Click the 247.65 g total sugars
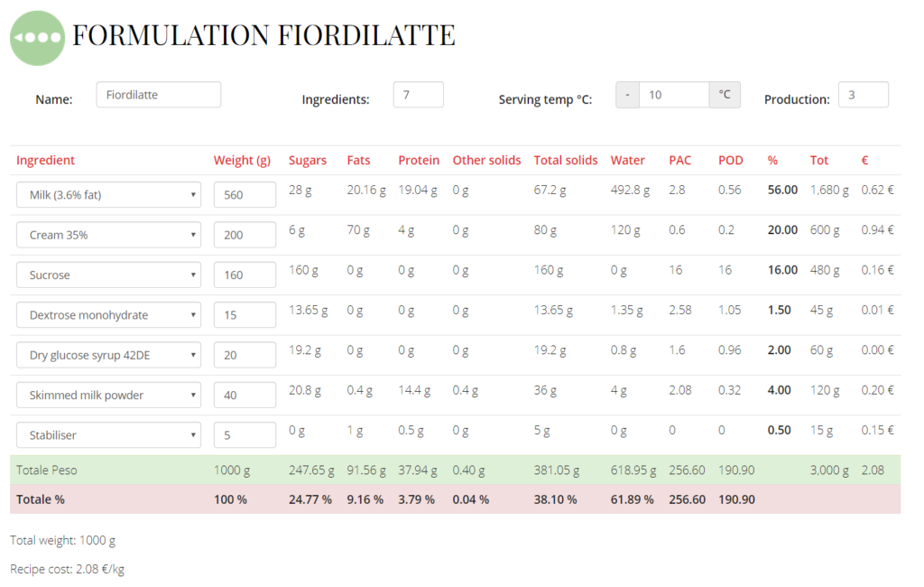 point(311,471)
